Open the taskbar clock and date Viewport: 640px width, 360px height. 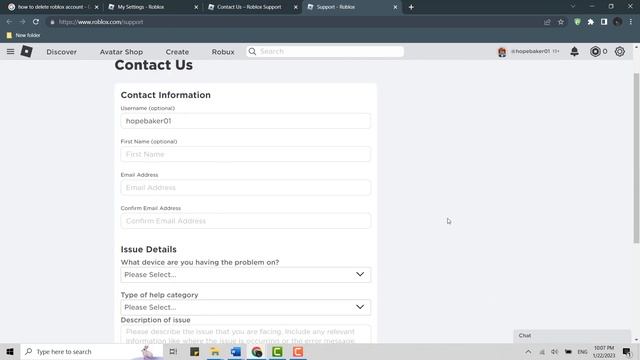[604, 351]
